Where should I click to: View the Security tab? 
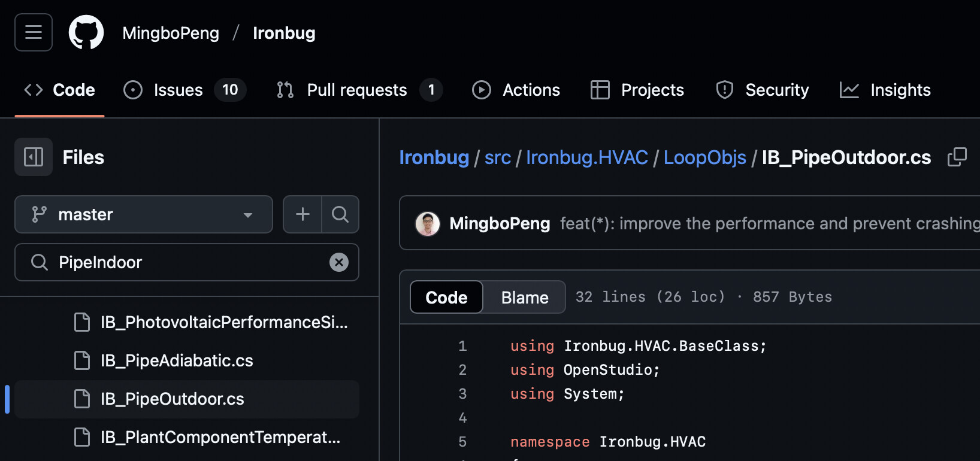(762, 90)
